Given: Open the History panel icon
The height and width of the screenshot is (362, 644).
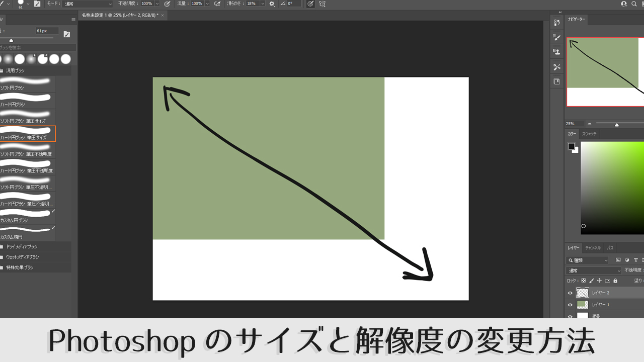Looking at the screenshot, I should point(557,23).
